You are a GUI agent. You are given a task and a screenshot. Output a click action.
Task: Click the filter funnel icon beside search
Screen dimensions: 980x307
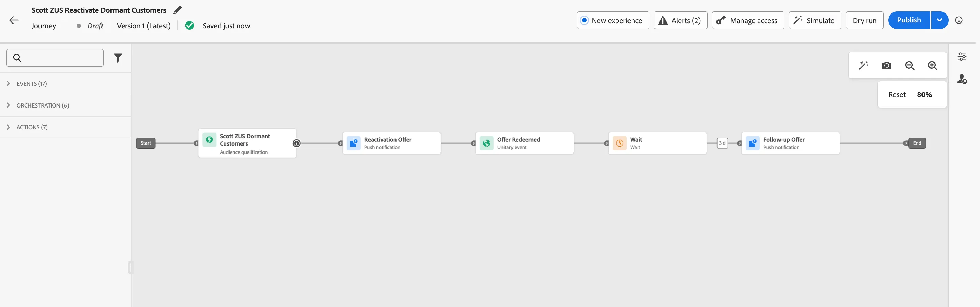[x=118, y=58]
